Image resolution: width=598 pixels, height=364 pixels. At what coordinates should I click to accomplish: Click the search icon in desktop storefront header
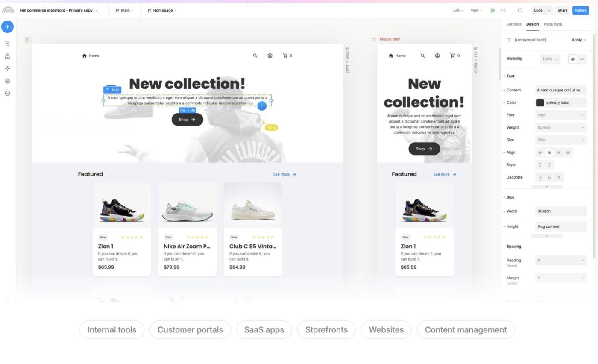click(255, 56)
